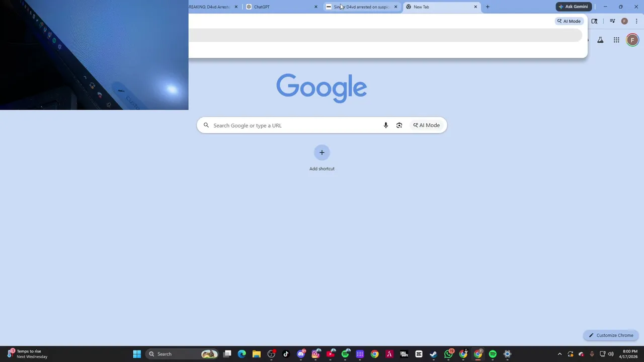Click AI Mode button in toolbar
Image resolution: width=644 pixels, height=362 pixels.
point(569,21)
